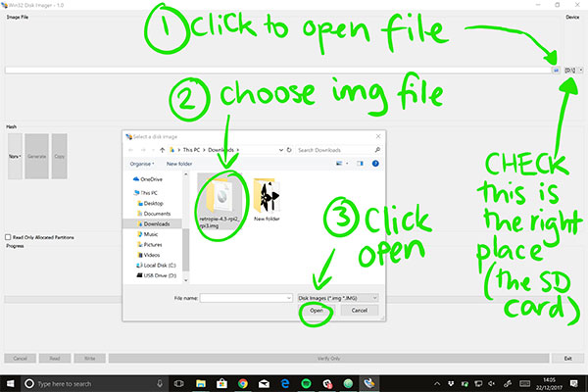Open the Hash type None dropdown
588x392 pixels.
(x=14, y=156)
